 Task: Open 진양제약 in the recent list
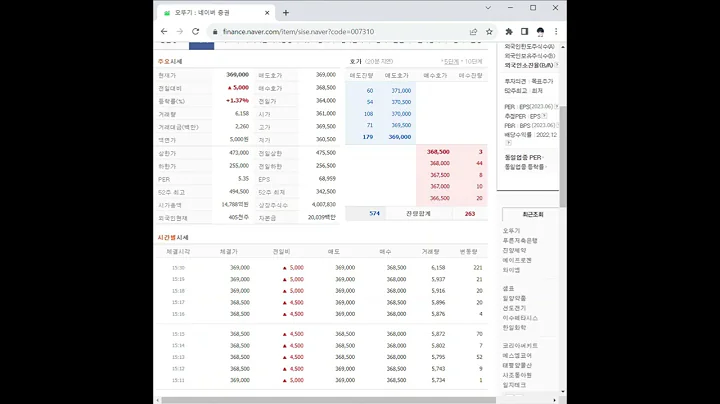[x=514, y=251]
